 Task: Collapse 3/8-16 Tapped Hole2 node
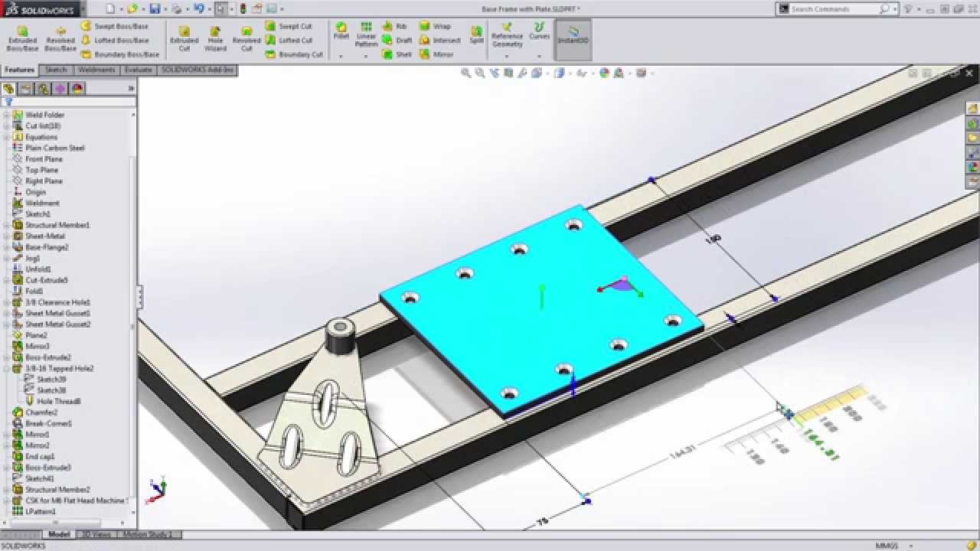click(6, 369)
